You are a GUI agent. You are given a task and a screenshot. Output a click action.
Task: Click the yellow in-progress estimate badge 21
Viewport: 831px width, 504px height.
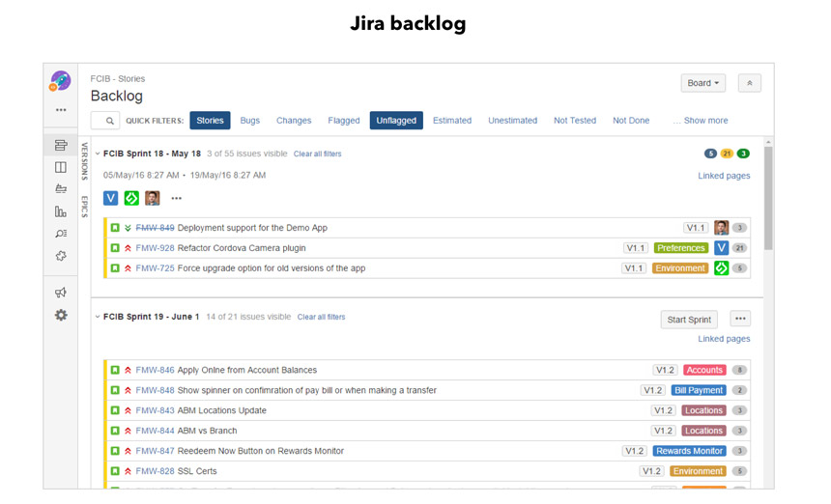pos(727,154)
